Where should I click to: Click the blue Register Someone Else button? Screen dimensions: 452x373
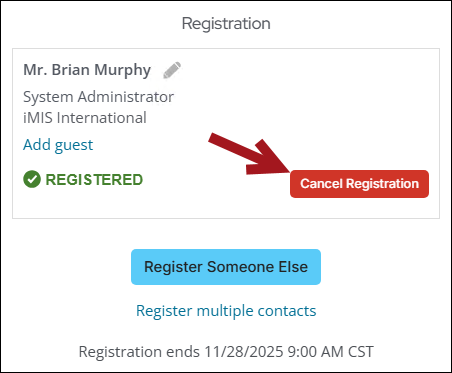click(226, 267)
